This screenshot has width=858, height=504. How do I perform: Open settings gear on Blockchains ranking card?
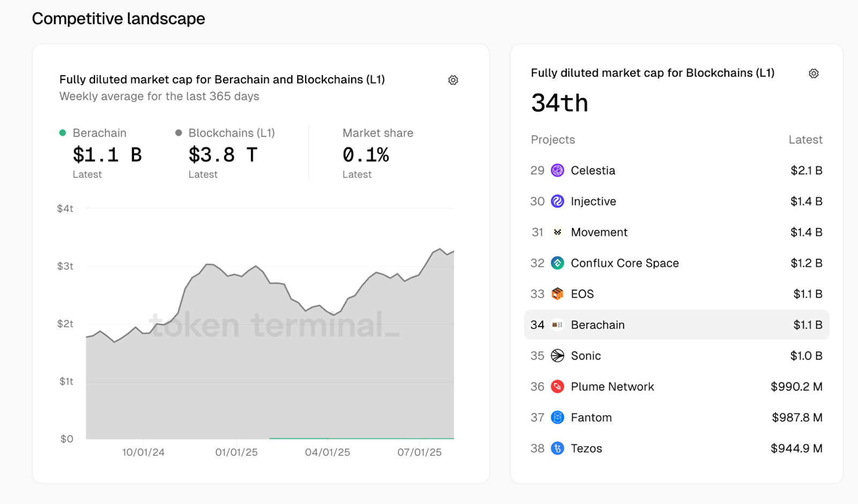pyautogui.click(x=813, y=73)
